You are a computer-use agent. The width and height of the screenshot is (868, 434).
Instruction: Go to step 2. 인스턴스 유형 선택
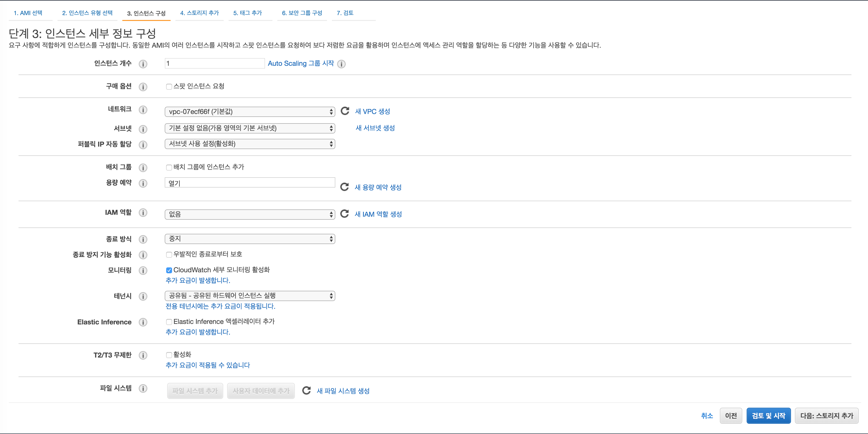(x=87, y=13)
